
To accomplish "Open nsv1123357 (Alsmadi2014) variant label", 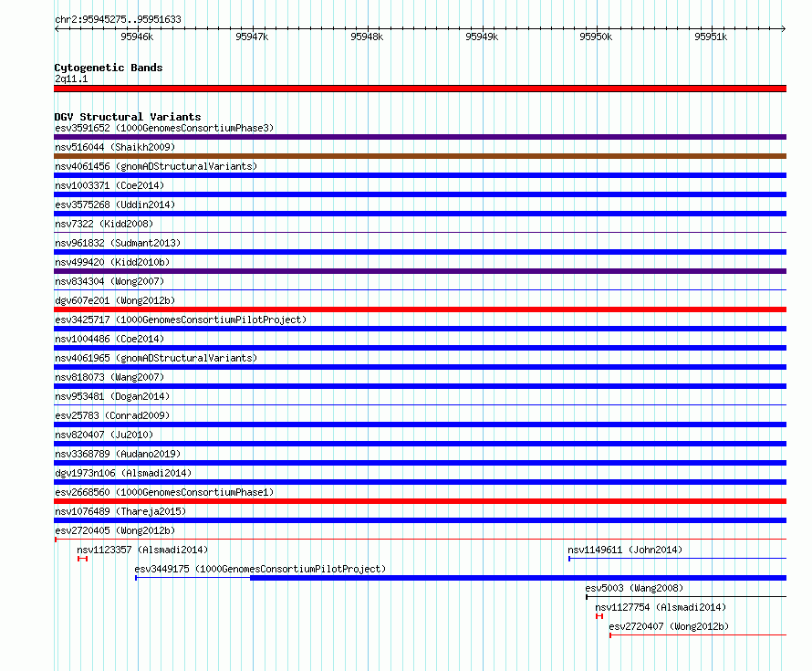I will coord(142,550).
